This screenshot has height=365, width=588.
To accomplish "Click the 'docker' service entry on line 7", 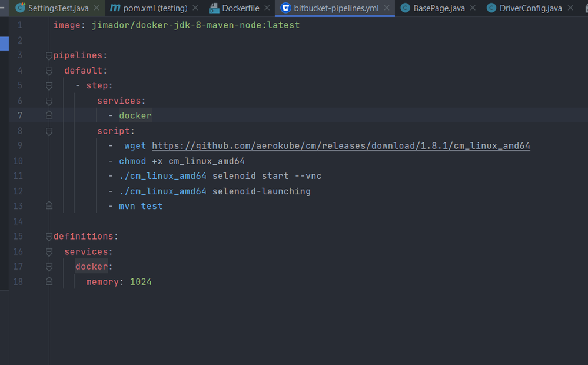I will point(135,115).
